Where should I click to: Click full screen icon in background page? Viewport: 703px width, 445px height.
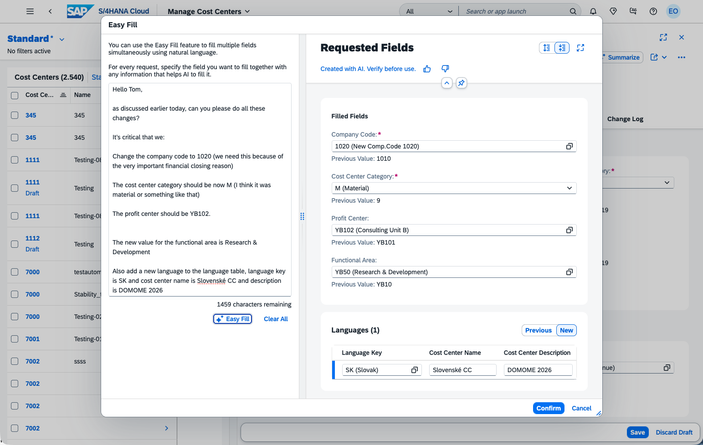pyautogui.click(x=663, y=38)
